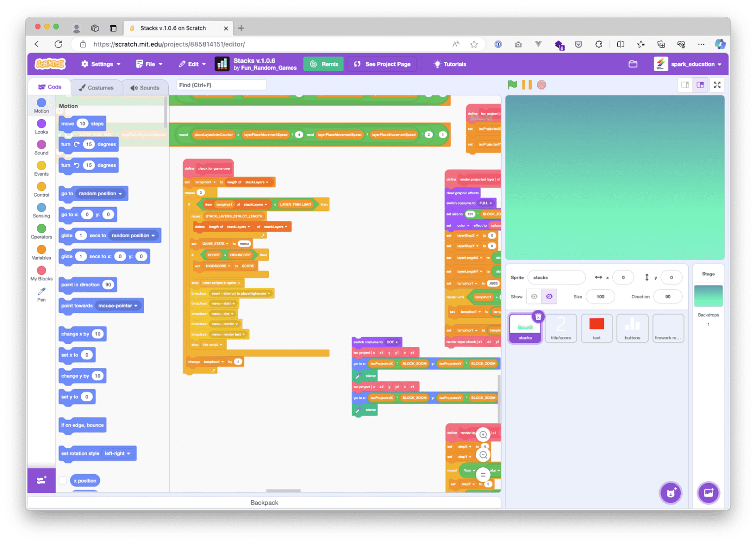Run the project with the green flag
Image resolution: width=756 pixels, height=544 pixels.
coord(512,85)
